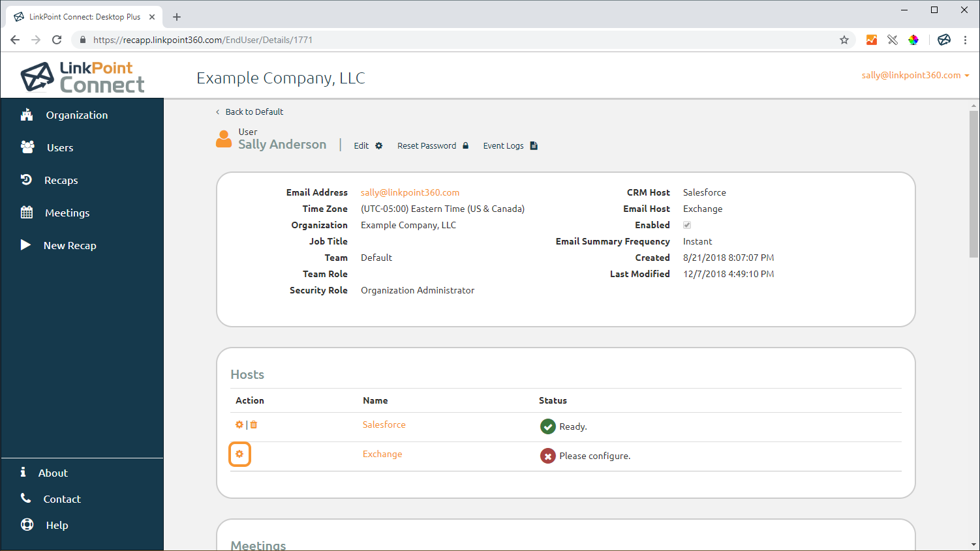Screen dimensions: 980x551
Task: Click the scrollbar down arrow
Action: tap(973, 544)
